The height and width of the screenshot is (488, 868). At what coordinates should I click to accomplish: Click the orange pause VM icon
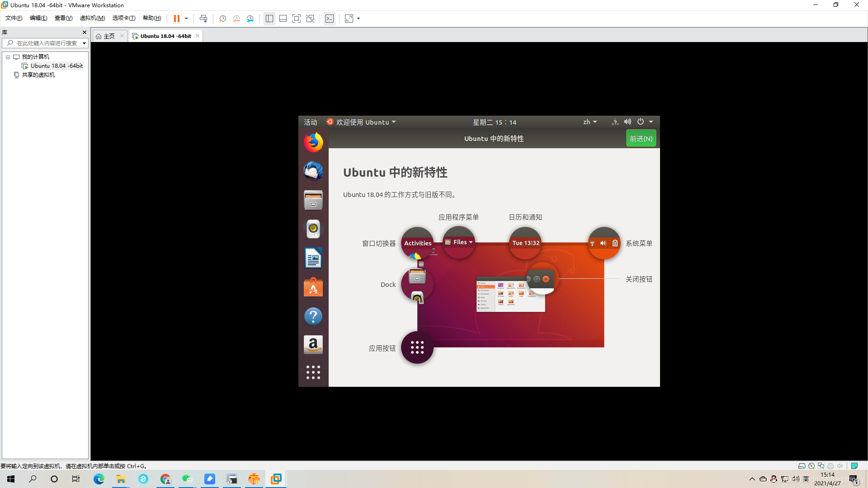[x=176, y=19]
